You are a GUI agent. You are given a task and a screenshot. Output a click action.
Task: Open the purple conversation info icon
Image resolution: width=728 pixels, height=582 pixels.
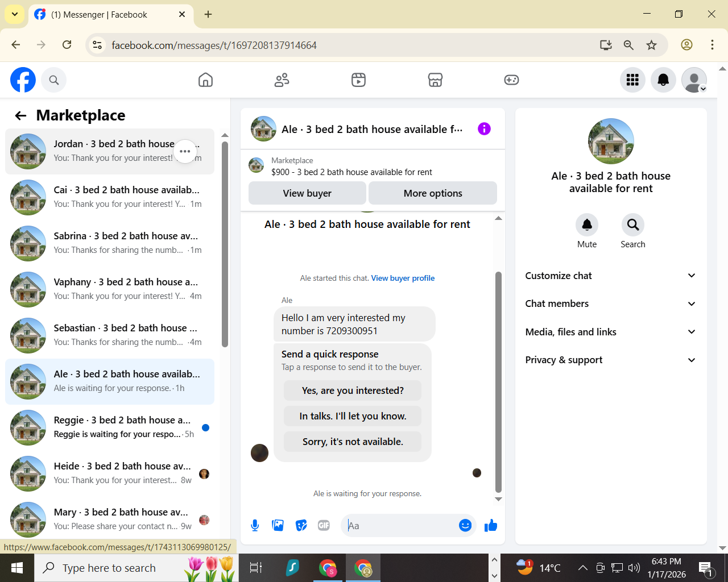tap(484, 129)
